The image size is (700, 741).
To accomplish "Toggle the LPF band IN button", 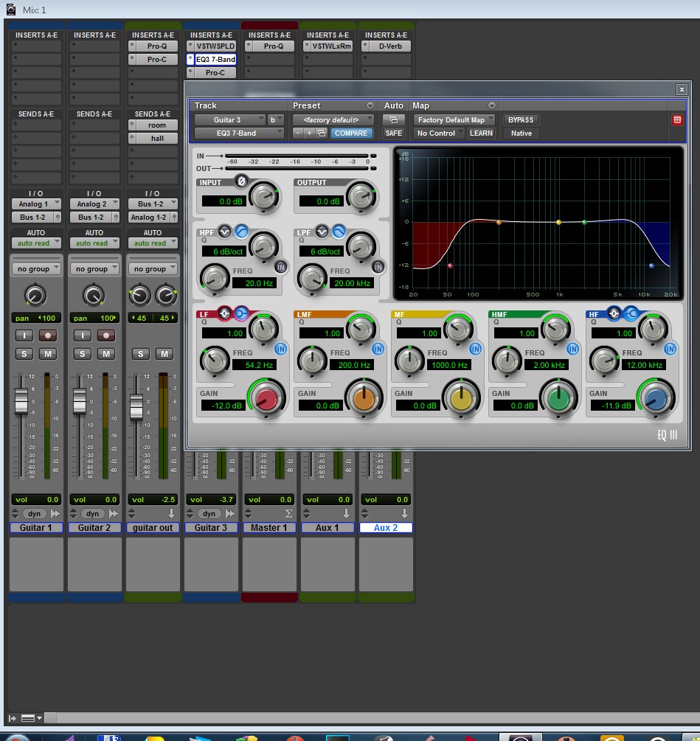I will (378, 267).
